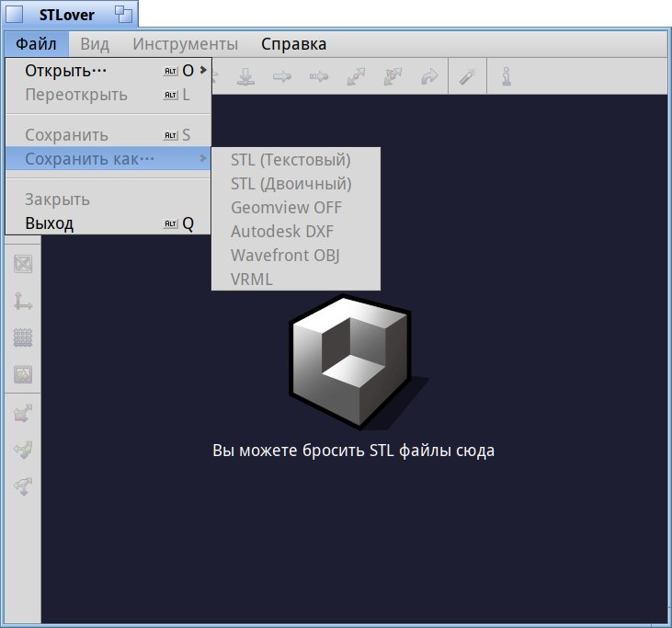The width and height of the screenshot is (672, 628).
Task: Click the magic wand repair icon
Action: tap(468, 76)
